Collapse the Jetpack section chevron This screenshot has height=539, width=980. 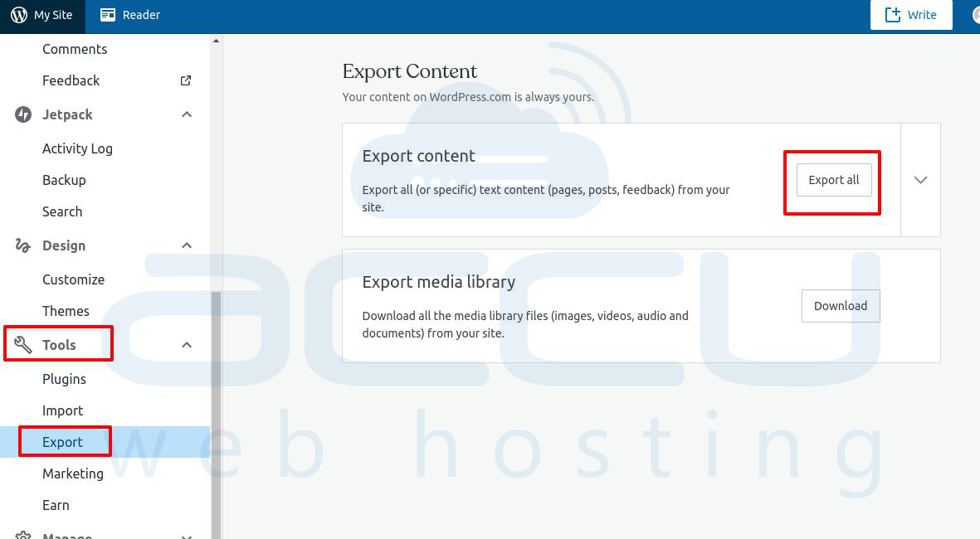pos(186,114)
